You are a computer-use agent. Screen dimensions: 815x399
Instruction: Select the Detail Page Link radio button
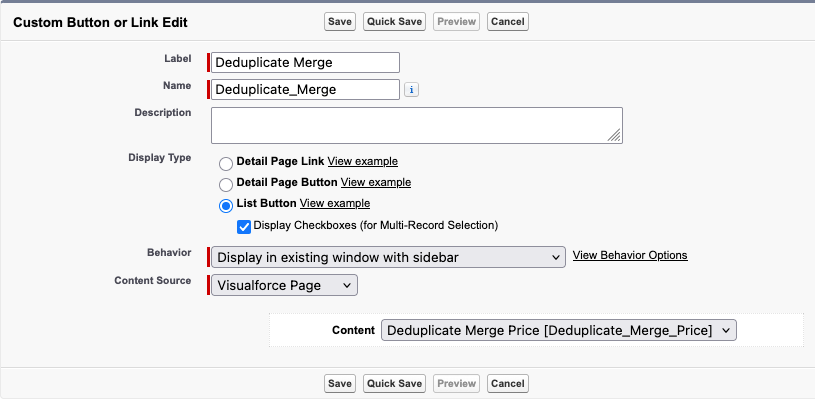click(x=226, y=164)
